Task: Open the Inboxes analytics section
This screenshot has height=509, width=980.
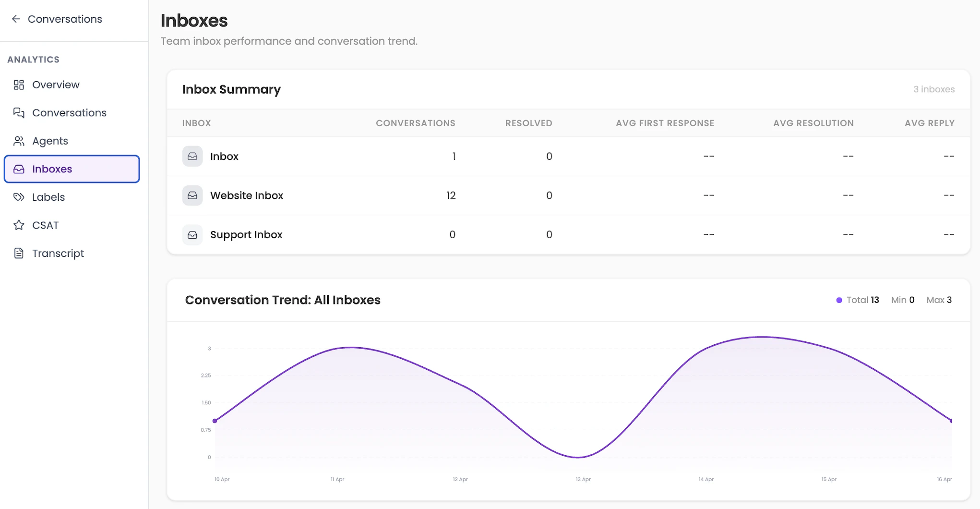Action: (x=53, y=169)
